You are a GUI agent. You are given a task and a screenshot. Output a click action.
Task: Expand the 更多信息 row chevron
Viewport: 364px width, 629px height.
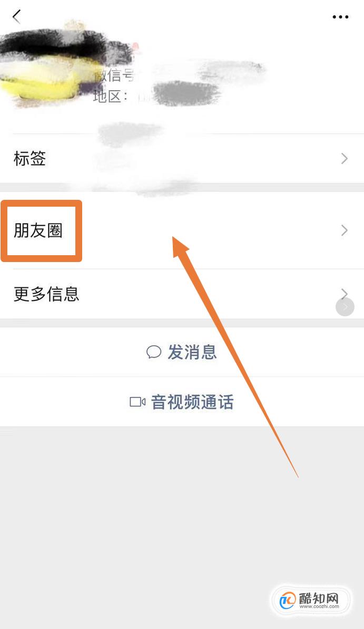point(345,293)
